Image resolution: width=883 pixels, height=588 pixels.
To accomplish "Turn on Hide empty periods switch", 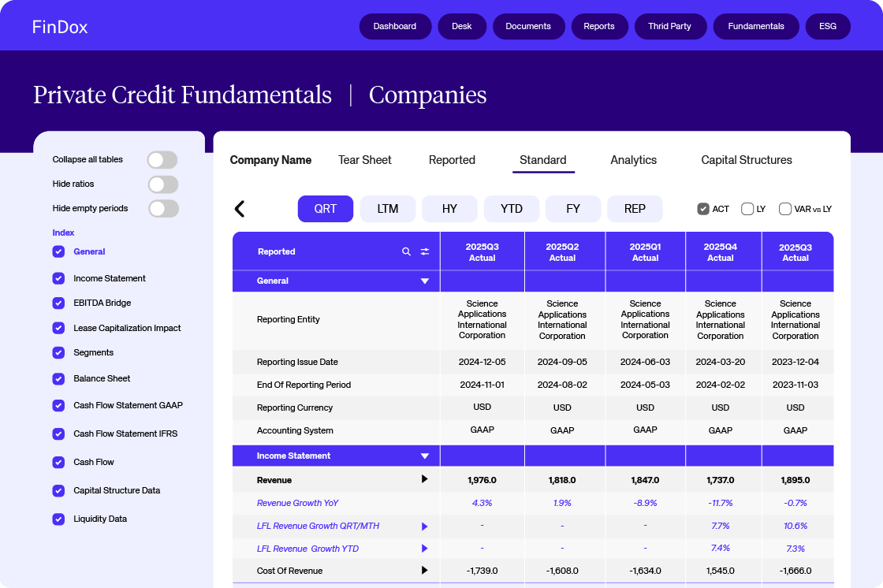I will [163, 209].
